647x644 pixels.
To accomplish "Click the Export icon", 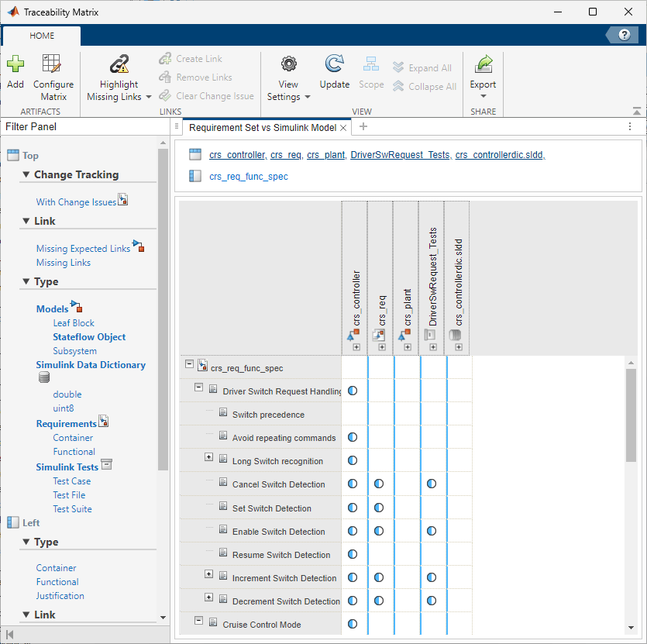I will pyautogui.click(x=484, y=64).
